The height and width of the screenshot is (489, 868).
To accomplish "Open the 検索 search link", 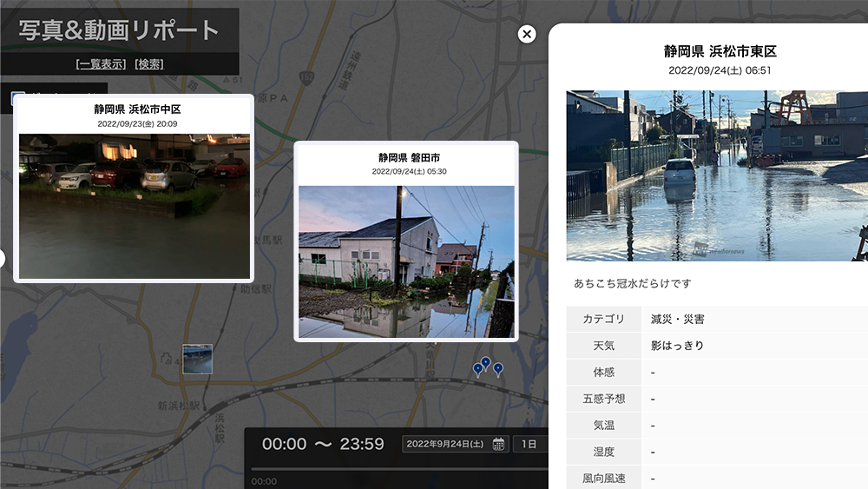I will (149, 64).
